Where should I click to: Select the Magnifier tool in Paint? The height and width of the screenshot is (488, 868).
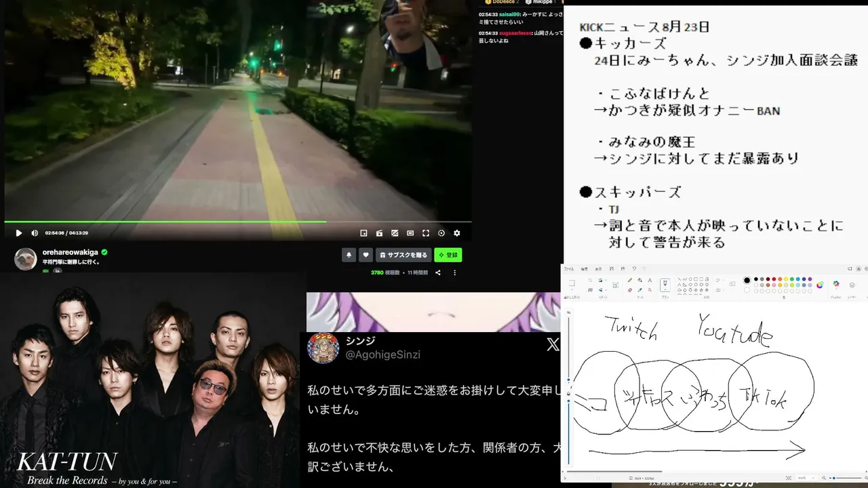click(x=650, y=290)
